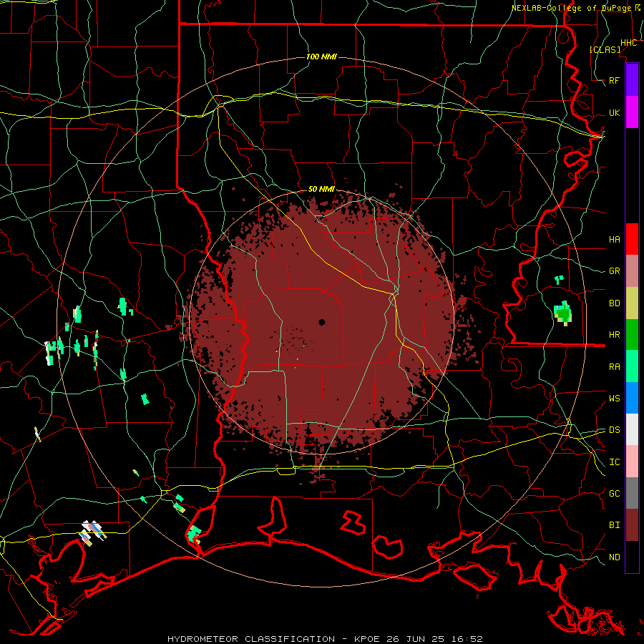Select the magenta UK legend swatch
Image resolution: width=644 pixels, height=644 pixels.
tap(632, 112)
